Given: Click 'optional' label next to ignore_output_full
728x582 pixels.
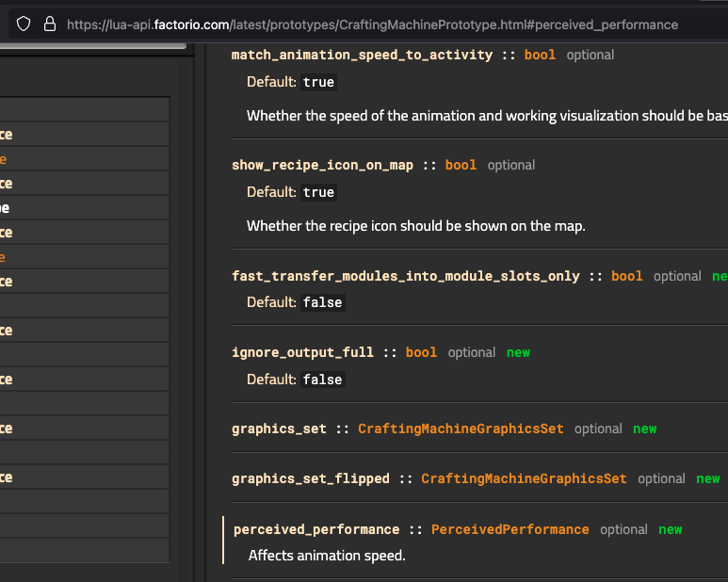Looking at the screenshot, I should click(x=472, y=353).
